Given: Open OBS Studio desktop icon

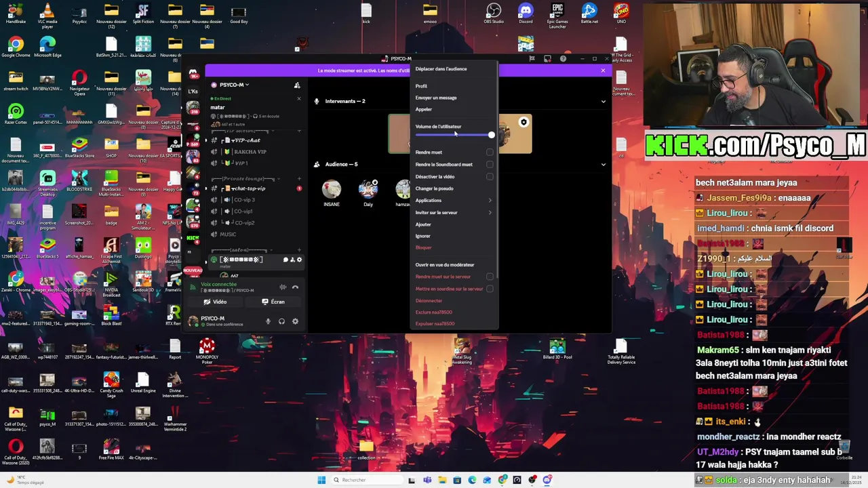Looking at the screenshot, I should [494, 13].
